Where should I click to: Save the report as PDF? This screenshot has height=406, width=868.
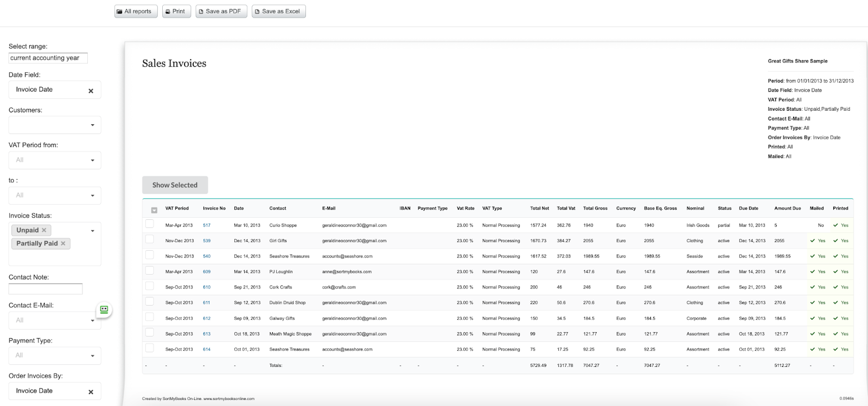222,11
